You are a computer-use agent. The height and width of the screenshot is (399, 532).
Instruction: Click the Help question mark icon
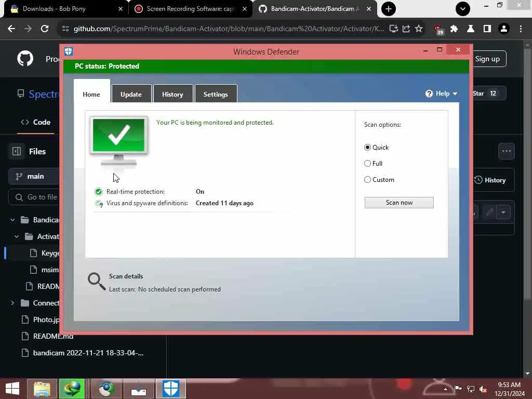tap(429, 94)
